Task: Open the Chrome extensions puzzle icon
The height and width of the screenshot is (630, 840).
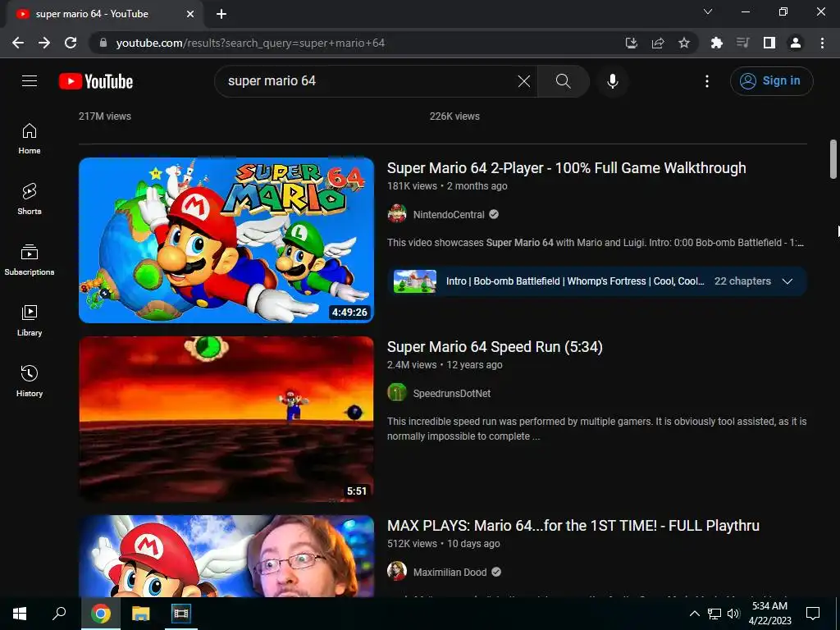Action: 716,43
